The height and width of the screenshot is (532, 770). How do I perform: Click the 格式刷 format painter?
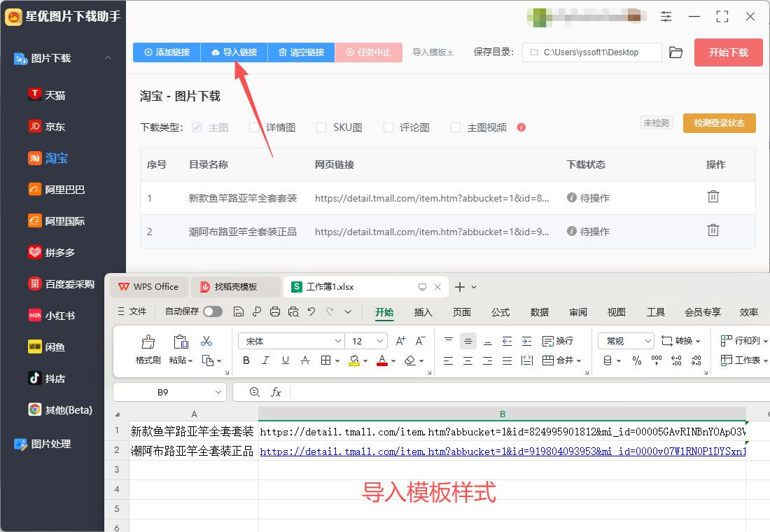pyautogui.click(x=148, y=350)
